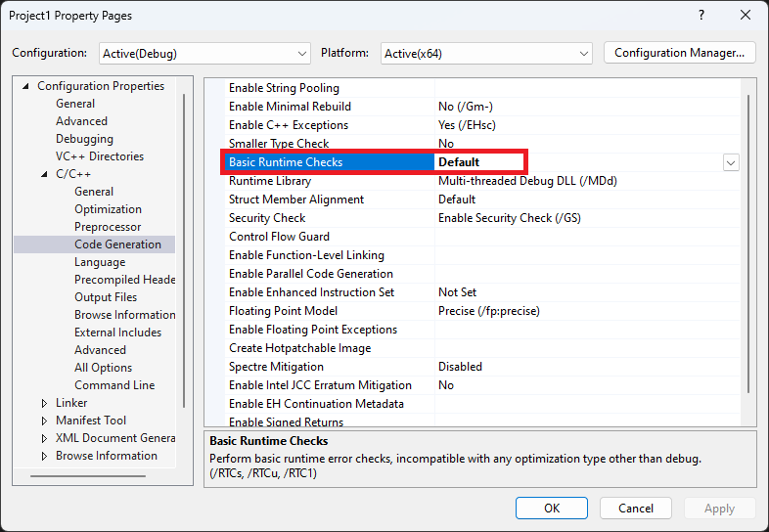Select the Enable EH Continuation Metadata property
The width and height of the screenshot is (769, 532).
coord(316,404)
